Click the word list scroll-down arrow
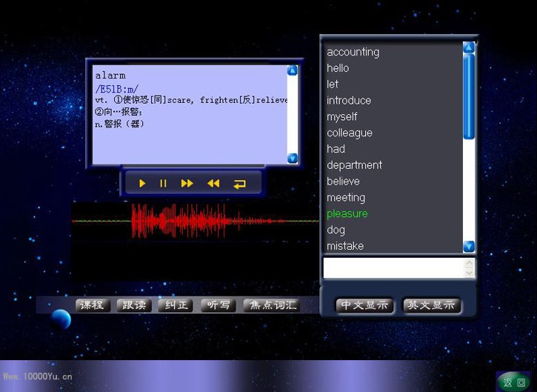The width and height of the screenshot is (537, 392). pyautogui.click(x=468, y=246)
